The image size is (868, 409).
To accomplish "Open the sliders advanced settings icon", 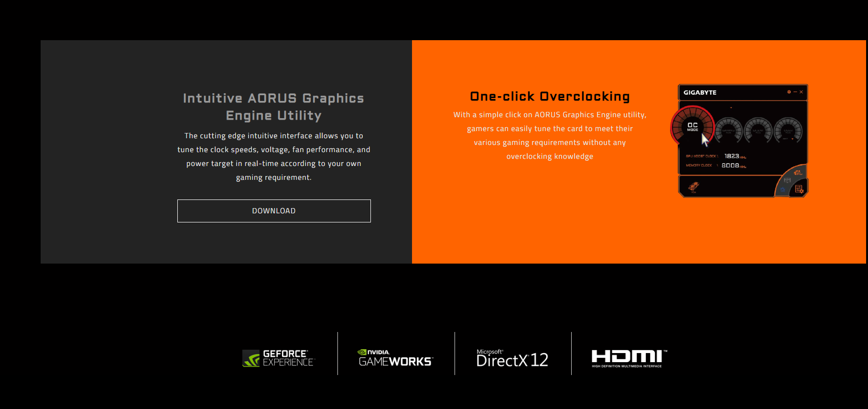I will [x=799, y=189].
